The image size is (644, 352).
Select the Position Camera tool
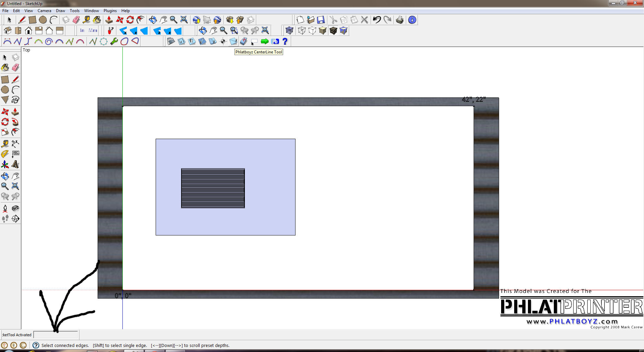click(x=5, y=209)
